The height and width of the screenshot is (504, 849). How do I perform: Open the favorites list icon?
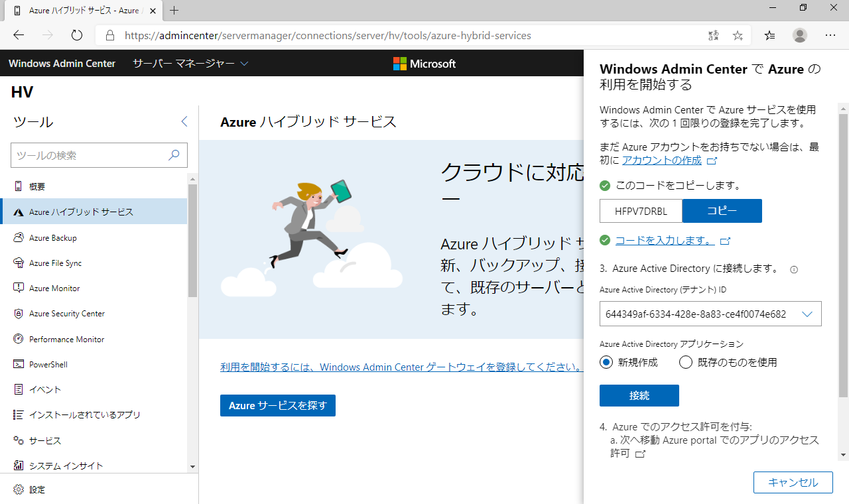point(769,35)
